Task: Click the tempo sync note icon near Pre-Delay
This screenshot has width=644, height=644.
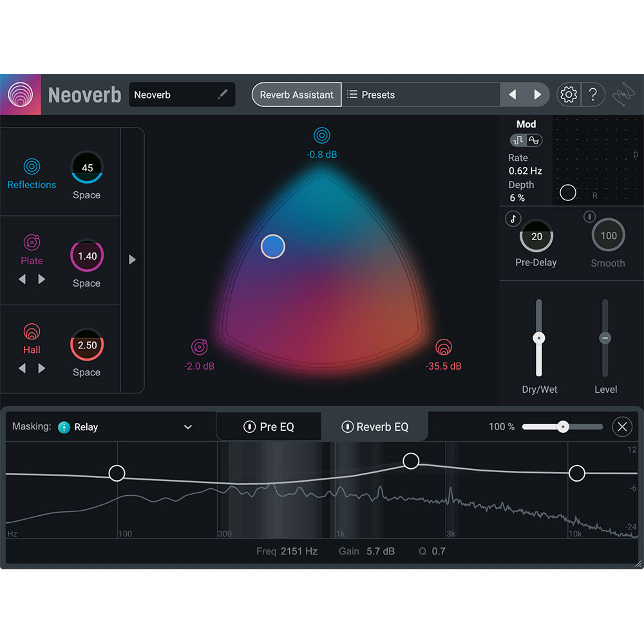Action: pyautogui.click(x=513, y=218)
